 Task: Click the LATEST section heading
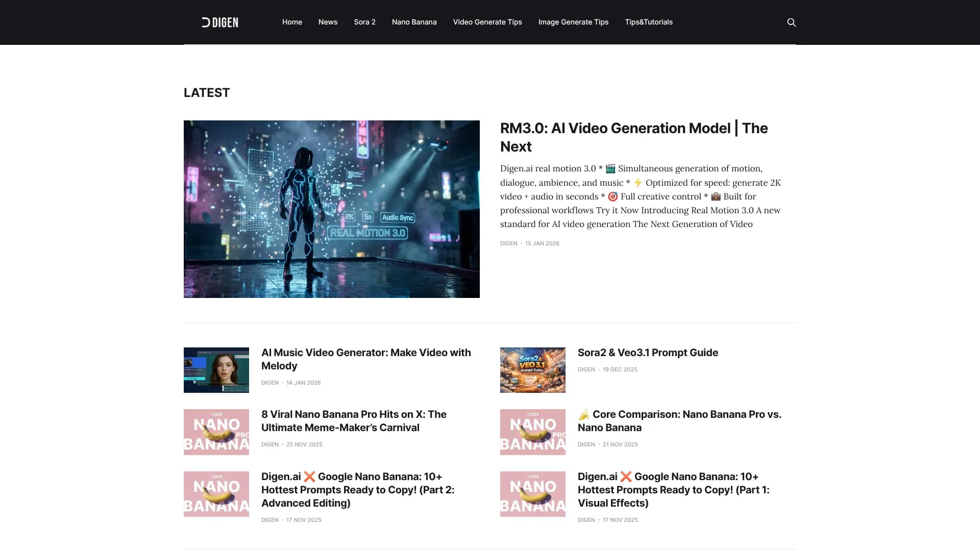(x=207, y=93)
